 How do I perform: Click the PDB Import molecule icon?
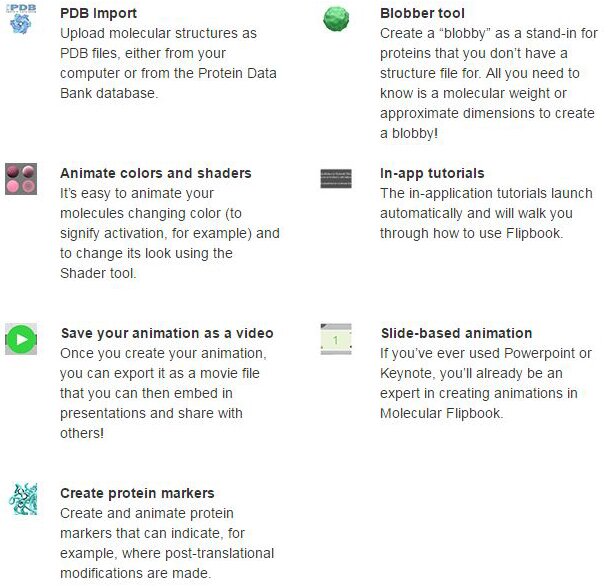(x=21, y=20)
